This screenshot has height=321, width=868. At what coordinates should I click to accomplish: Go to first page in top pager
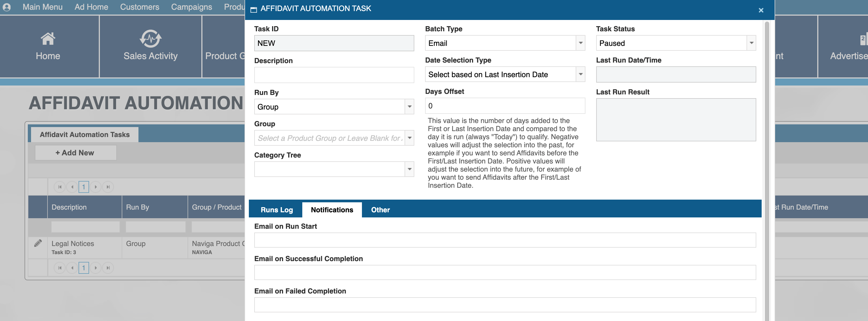coord(60,187)
